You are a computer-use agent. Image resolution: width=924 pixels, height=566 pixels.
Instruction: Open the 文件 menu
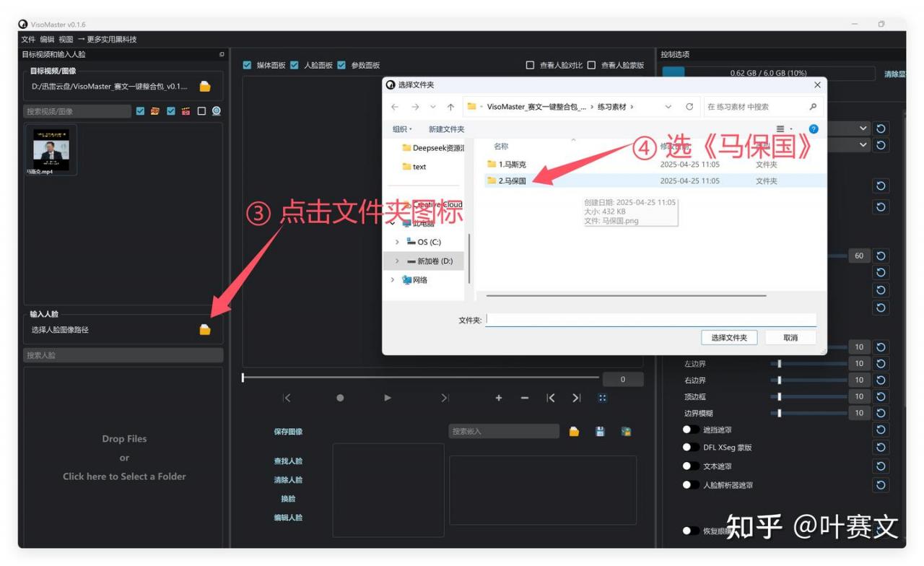(28, 40)
